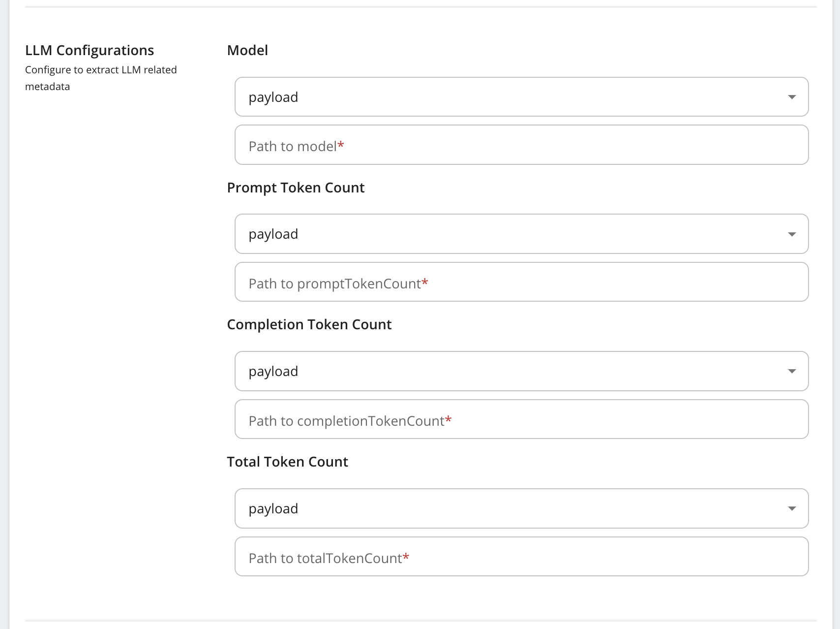Click the Prompt Token Count label
The width and height of the screenshot is (840, 629).
click(296, 188)
